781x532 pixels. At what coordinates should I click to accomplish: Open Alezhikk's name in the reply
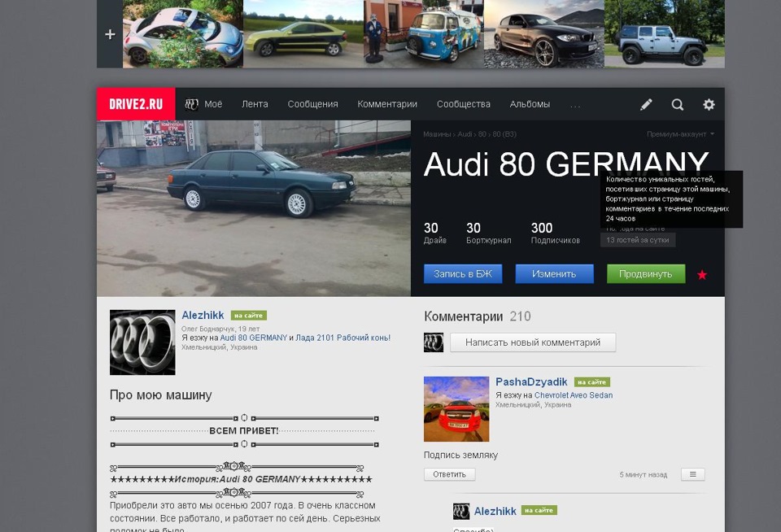click(495, 511)
